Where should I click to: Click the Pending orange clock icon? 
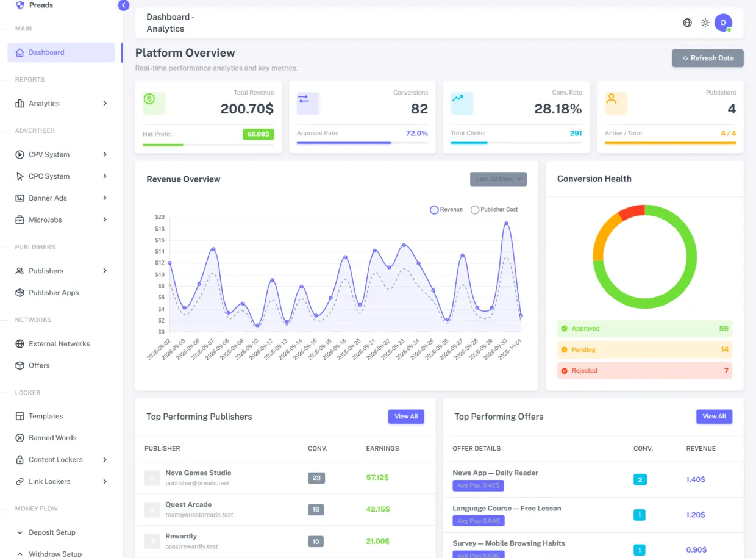point(565,350)
